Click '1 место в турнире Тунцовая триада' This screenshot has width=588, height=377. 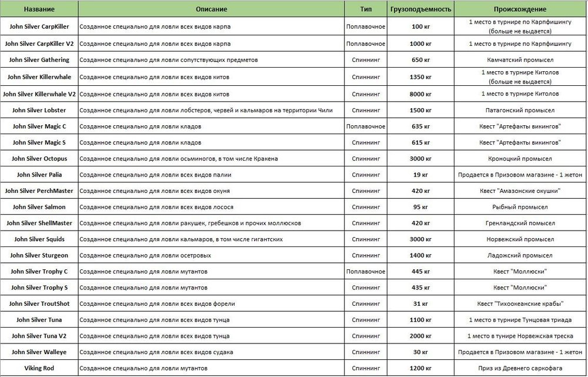520,320
